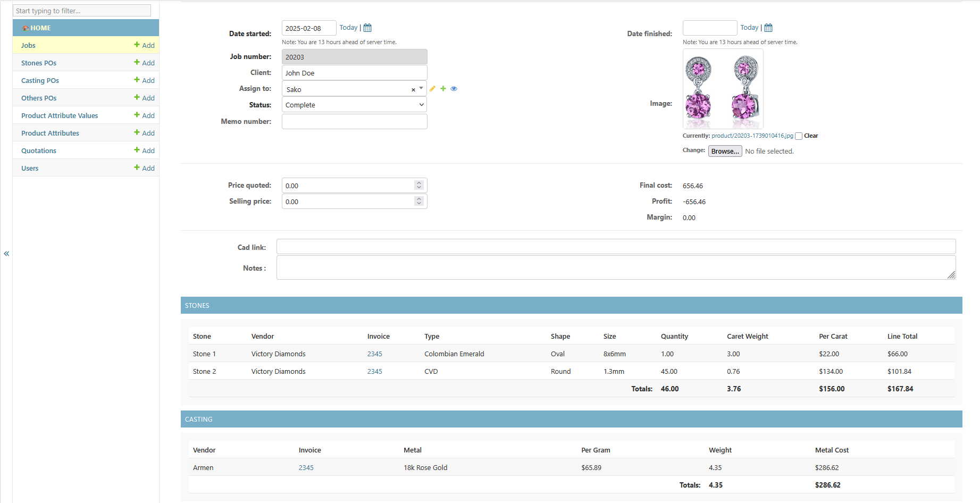Edit selected assignee with pencil icon
This screenshot has height=503, width=980.
pyautogui.click(x=433, y=89)
